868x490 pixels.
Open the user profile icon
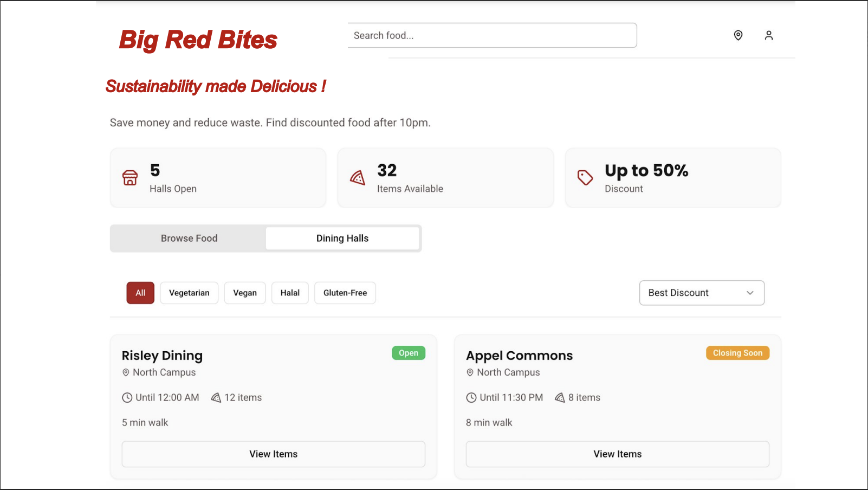coord(768,35)
